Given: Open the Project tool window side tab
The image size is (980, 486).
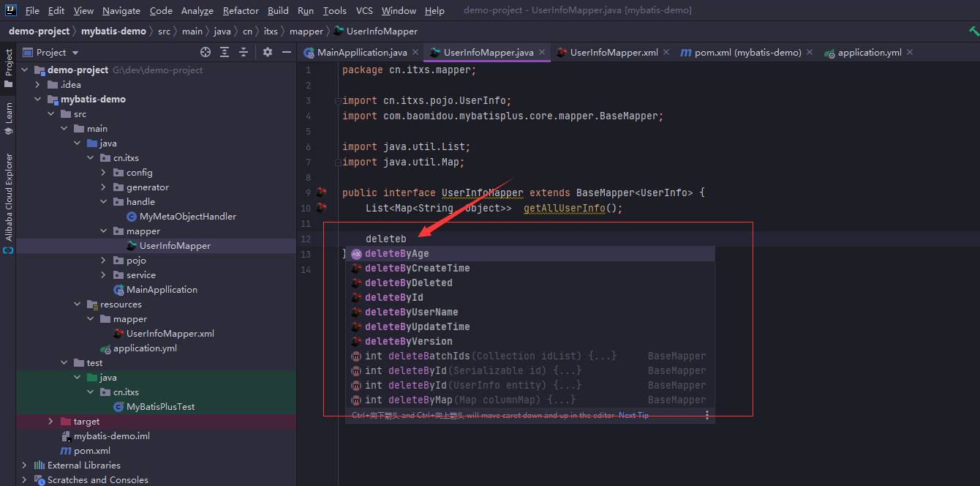Looking at the screenshot, I should coord(8,67).
